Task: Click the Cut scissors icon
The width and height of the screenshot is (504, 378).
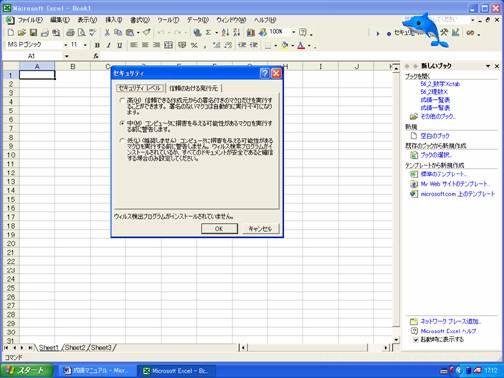Action: point(107,32)
